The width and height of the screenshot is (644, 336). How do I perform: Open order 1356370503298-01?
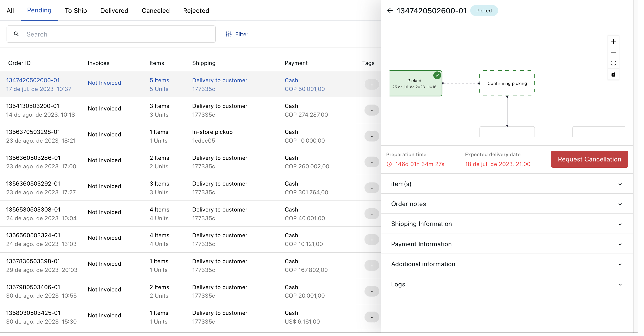coord(33,132)
